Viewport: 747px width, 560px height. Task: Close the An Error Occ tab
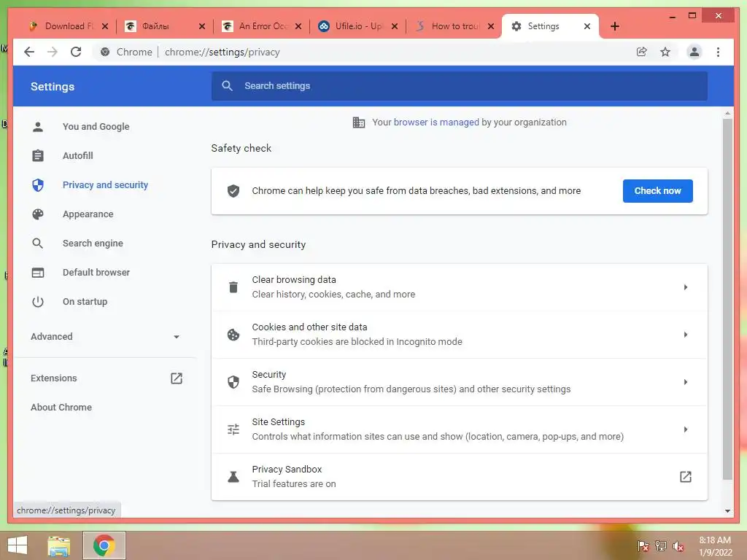click(x=298, y=26)
